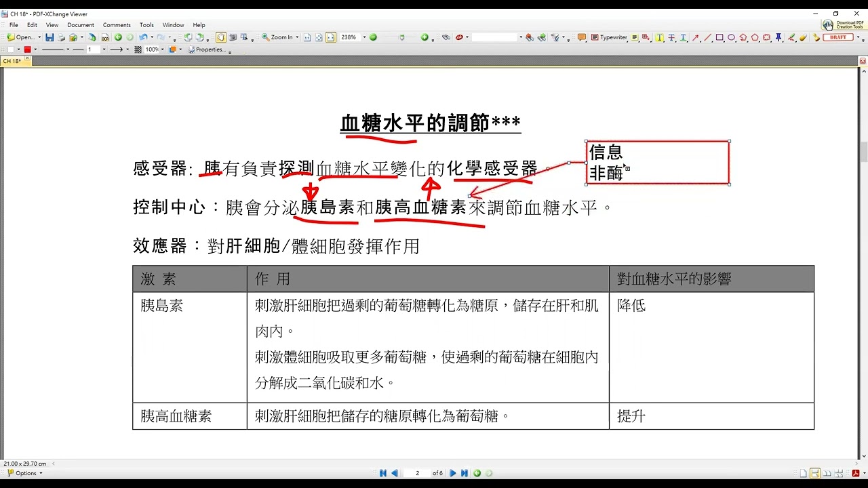Viewport: 868px width, 488px height.
Task: Open the Help menu
Action: (x=199, y=25)
